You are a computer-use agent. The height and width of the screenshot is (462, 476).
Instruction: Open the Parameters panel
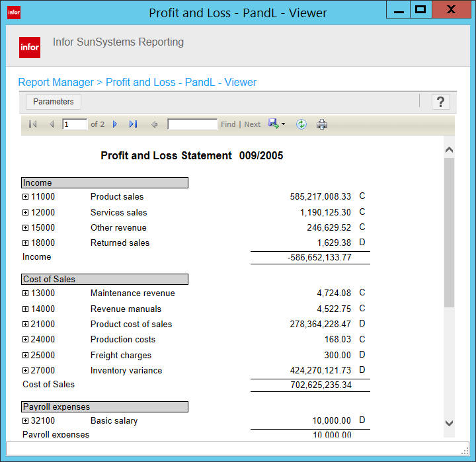click(x=54, y=102)
